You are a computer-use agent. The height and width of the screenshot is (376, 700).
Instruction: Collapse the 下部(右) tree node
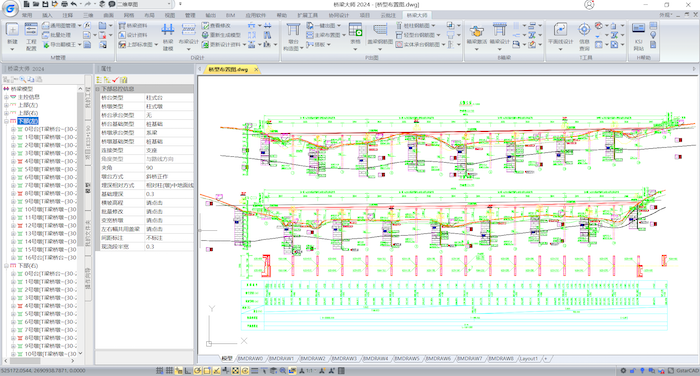pos(6,266)
